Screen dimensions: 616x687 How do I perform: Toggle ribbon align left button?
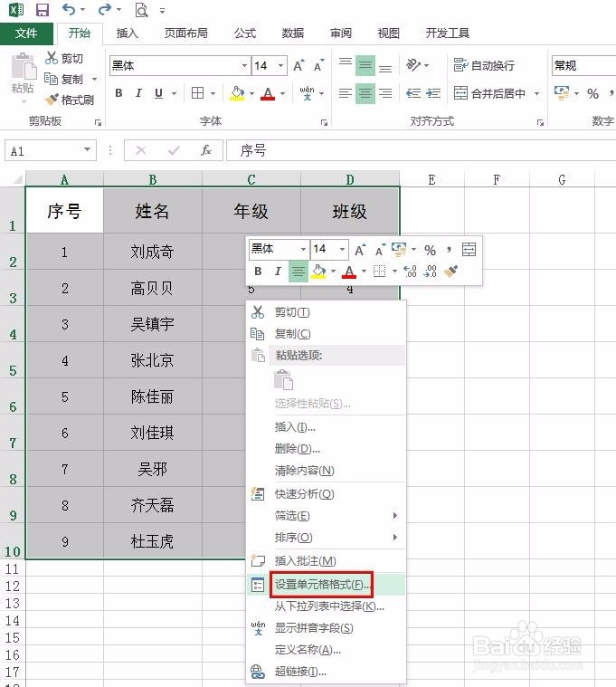tap(345, 93)
